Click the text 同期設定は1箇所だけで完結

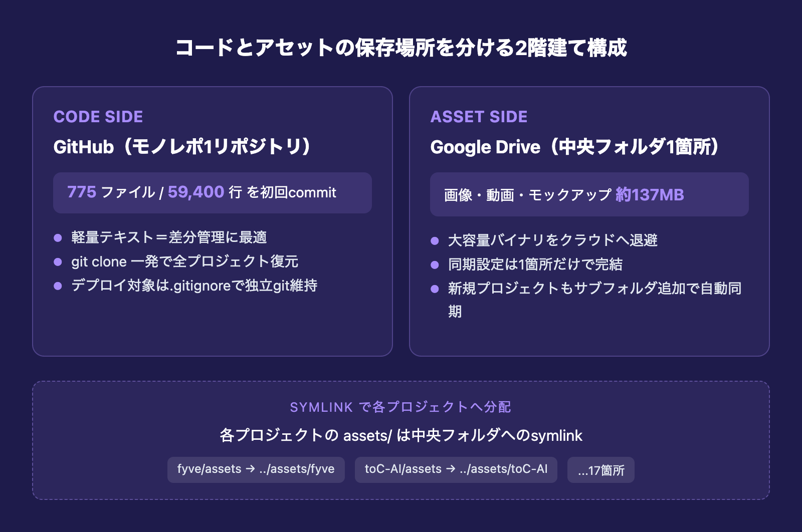coord(535,264)
